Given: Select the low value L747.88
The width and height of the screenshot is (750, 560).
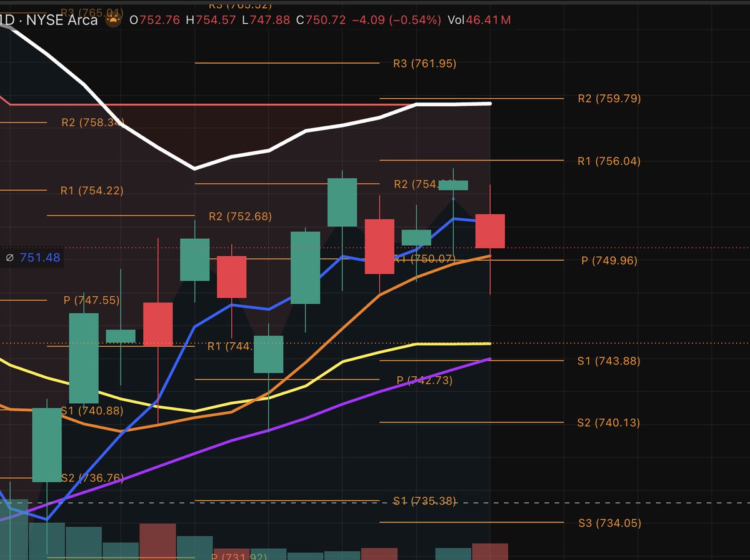Looking at the screenshot, I should 266,20.
